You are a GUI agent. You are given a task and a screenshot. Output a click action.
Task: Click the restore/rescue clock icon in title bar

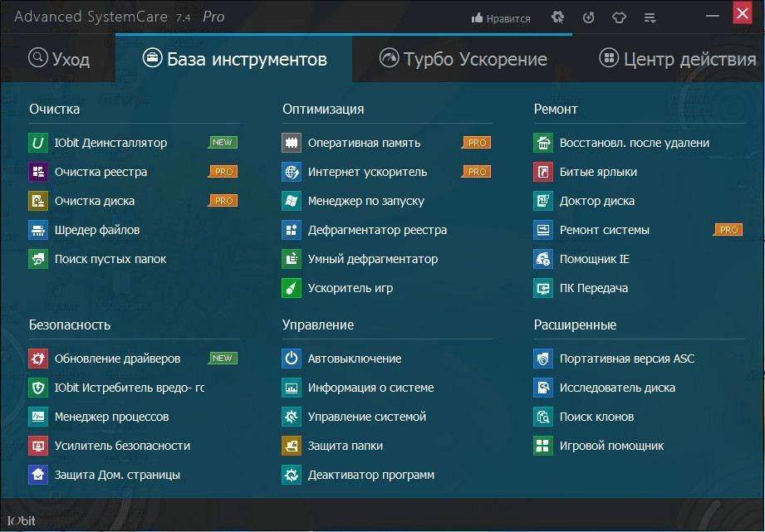pyautogui.click(x=589, y=18)
